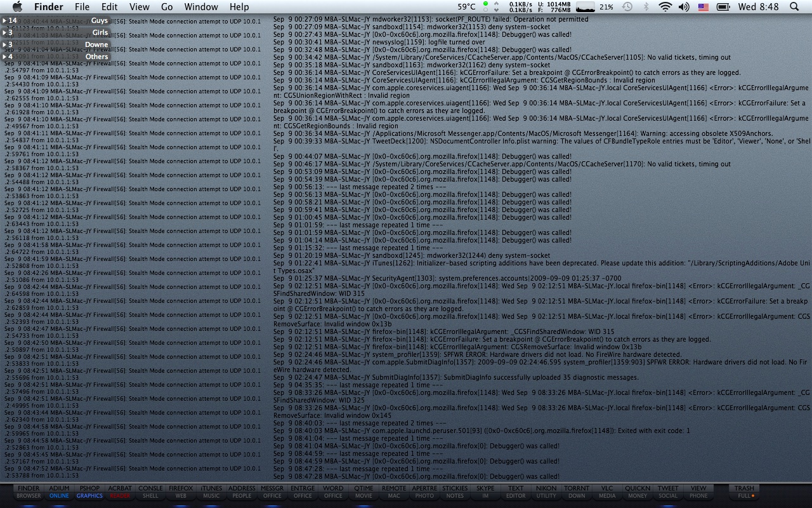The height and width of the screenshot is (508, 812).
Task: Click the memory usage U/F indicator
Action: tap(554, 7)
